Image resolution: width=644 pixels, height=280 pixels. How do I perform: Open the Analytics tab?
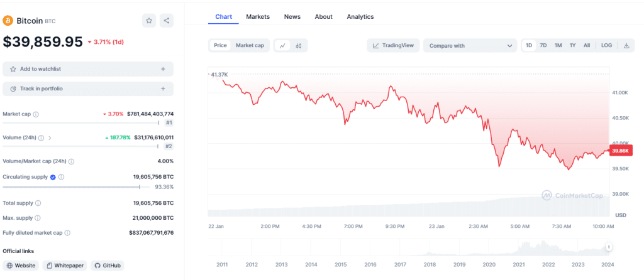[360, 17]
